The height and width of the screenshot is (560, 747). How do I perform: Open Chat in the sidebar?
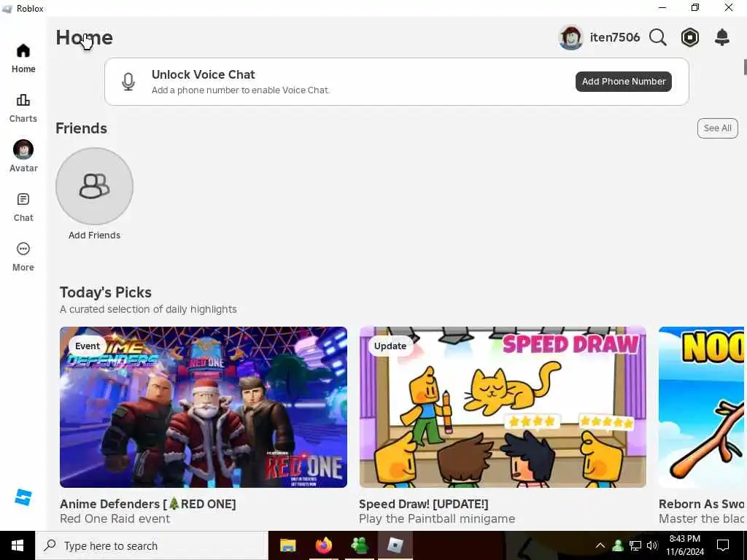(x=23, y=207)
